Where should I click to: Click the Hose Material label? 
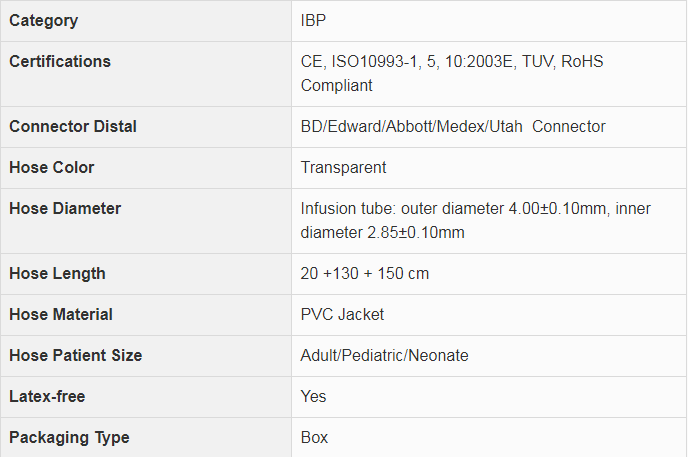pyautogui.click(x=61, y=314)
